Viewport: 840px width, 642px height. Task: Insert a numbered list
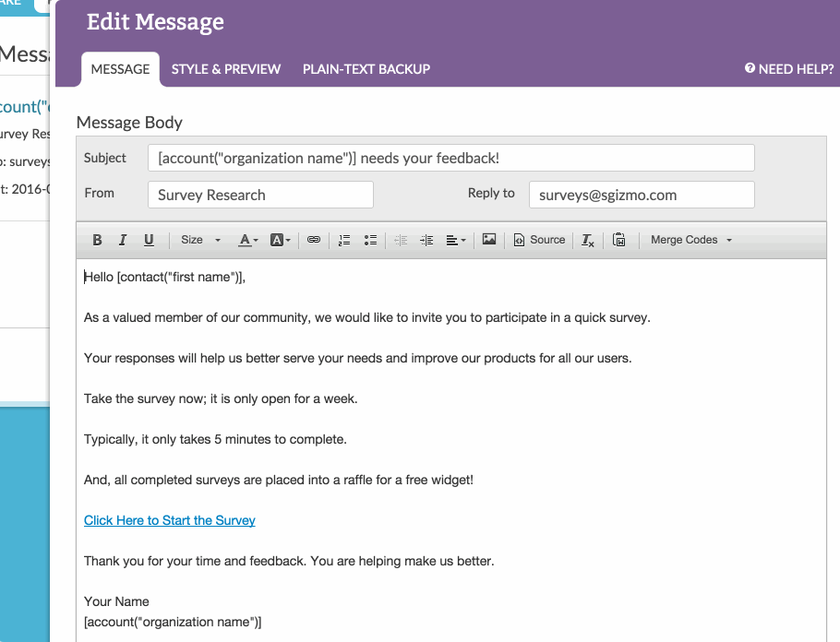click(344, 240)
